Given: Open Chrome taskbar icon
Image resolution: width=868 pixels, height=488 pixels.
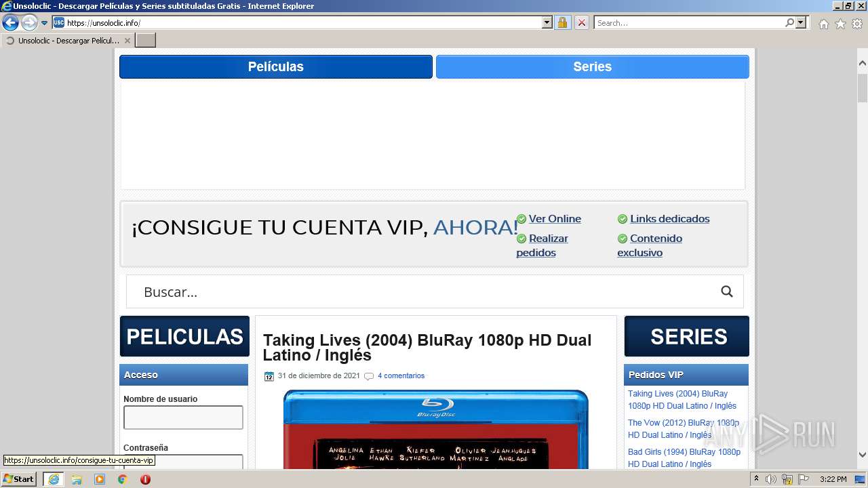Looking at the screenshot, I should click(x=123, y=479).
